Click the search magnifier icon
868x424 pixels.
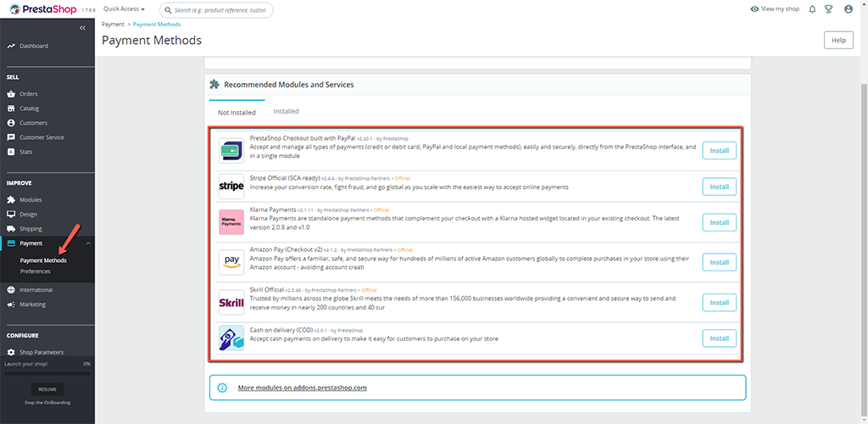click(169, 10)
